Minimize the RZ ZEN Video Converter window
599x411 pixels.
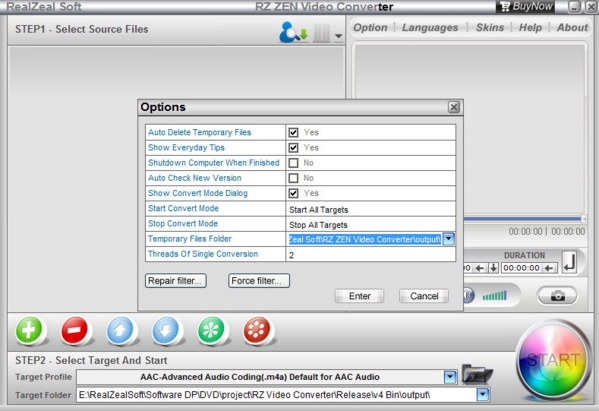tap(574, 7)
